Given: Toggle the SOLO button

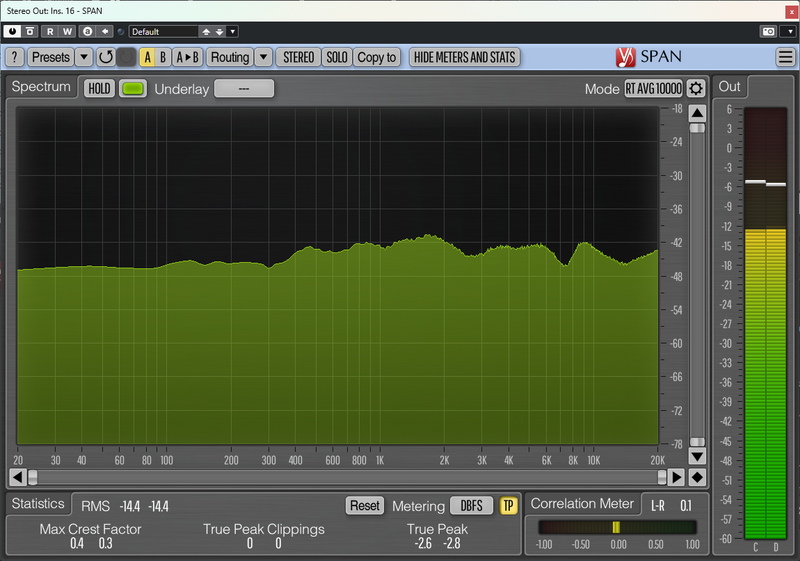Looking at the screenshot, I should (337, 57).
